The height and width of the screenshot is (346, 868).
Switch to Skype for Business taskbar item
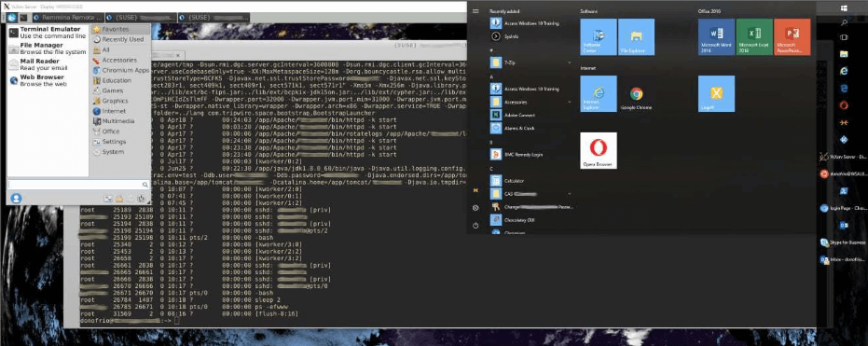[x=843, y=242]
